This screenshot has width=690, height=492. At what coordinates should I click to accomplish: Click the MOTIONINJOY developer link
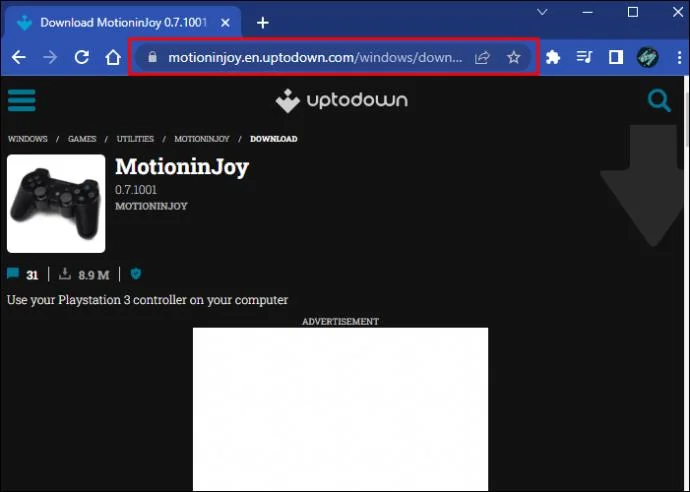pyautogui.click(x=151, y=206)
